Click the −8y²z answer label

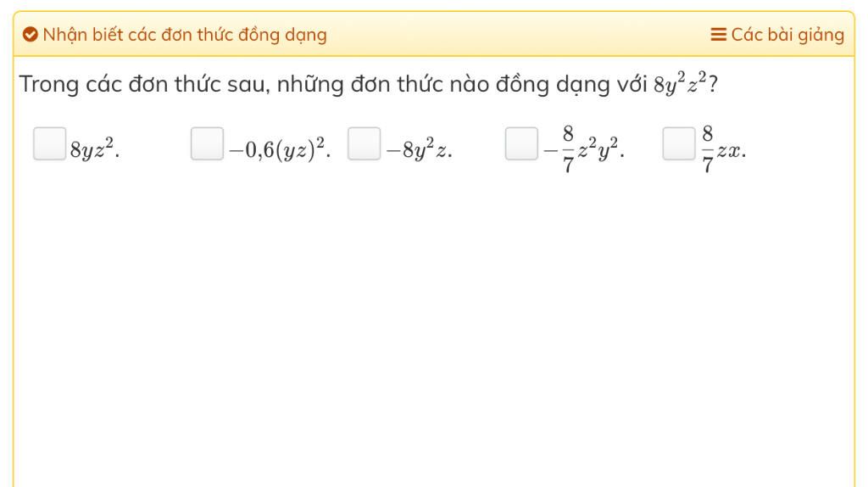[x=419, y=149]
